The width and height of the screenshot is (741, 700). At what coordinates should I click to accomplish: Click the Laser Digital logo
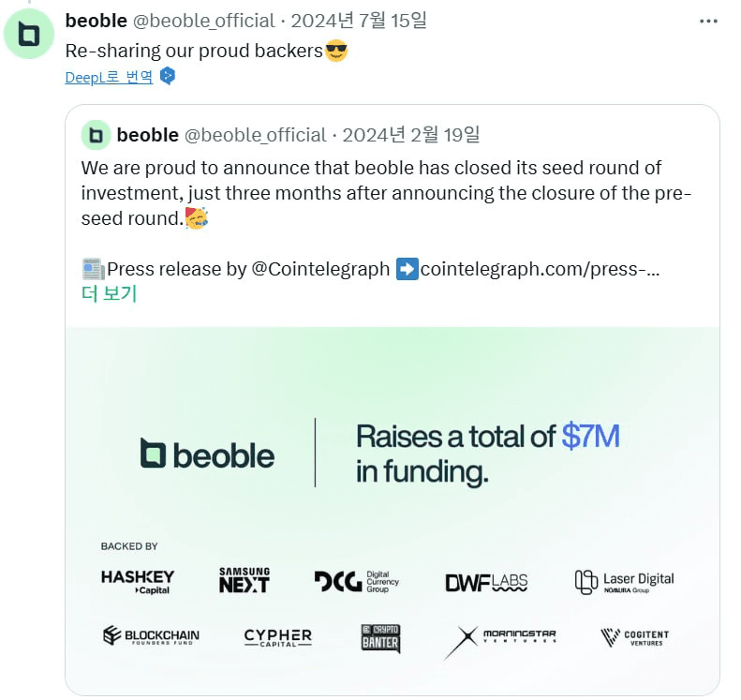point(624,582)
